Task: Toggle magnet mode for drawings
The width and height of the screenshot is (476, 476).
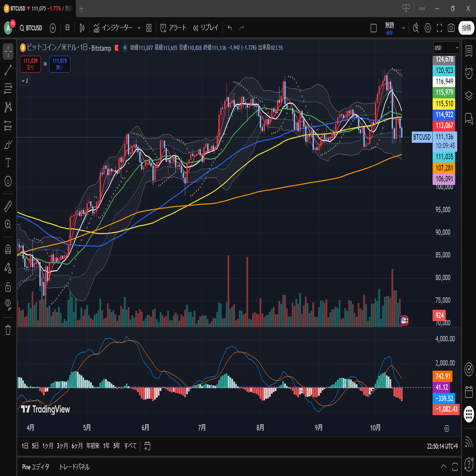Action: click(8, 249)
